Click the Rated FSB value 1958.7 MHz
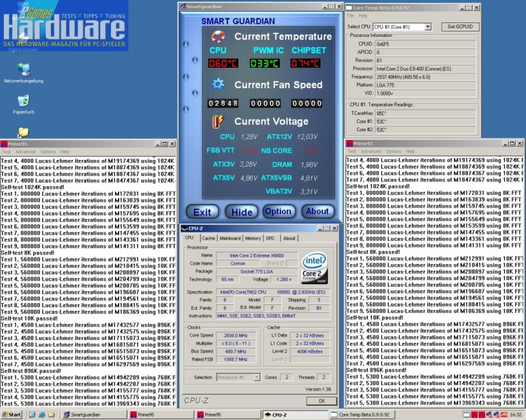 pyautogui.click(x=235, y=359)
